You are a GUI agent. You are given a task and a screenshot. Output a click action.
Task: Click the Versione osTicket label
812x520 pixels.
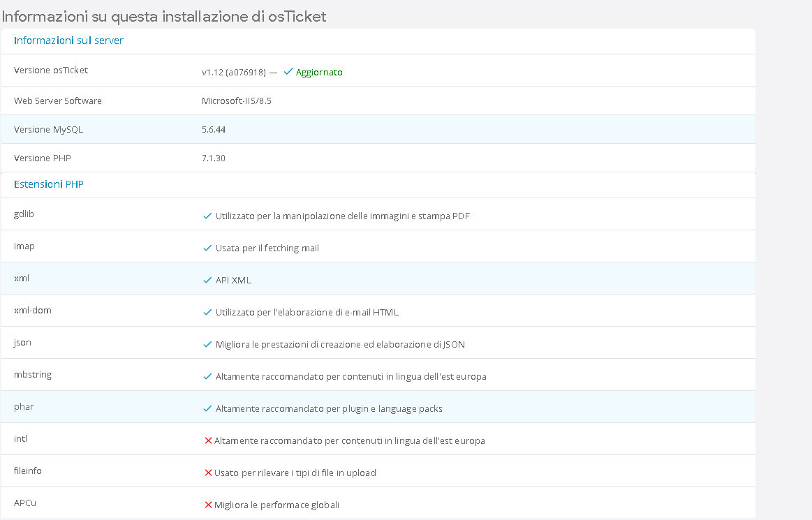pos(51,70)
